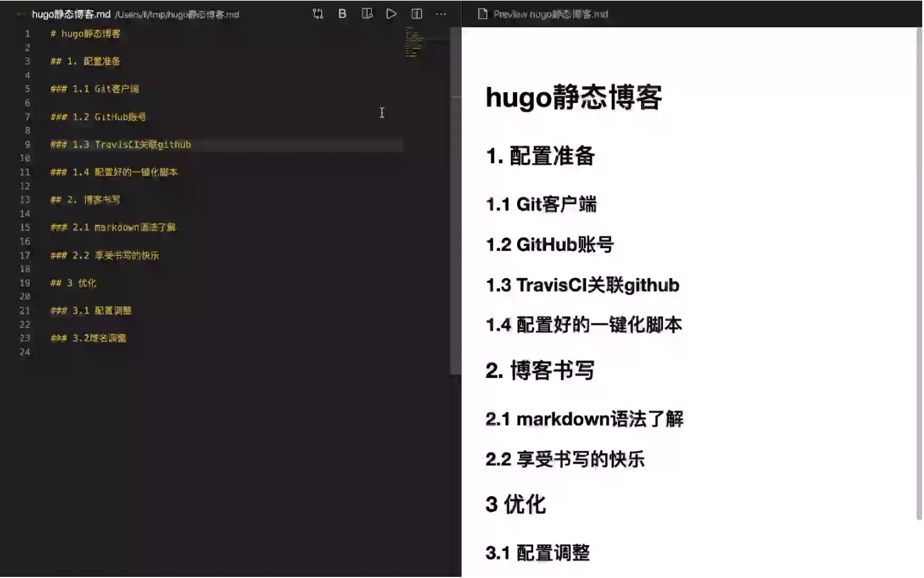
Task: Click the editor vertical scrollbar
Action: 455,201
